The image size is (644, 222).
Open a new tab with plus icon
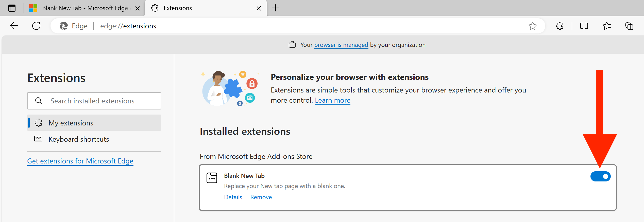(276, 8)
